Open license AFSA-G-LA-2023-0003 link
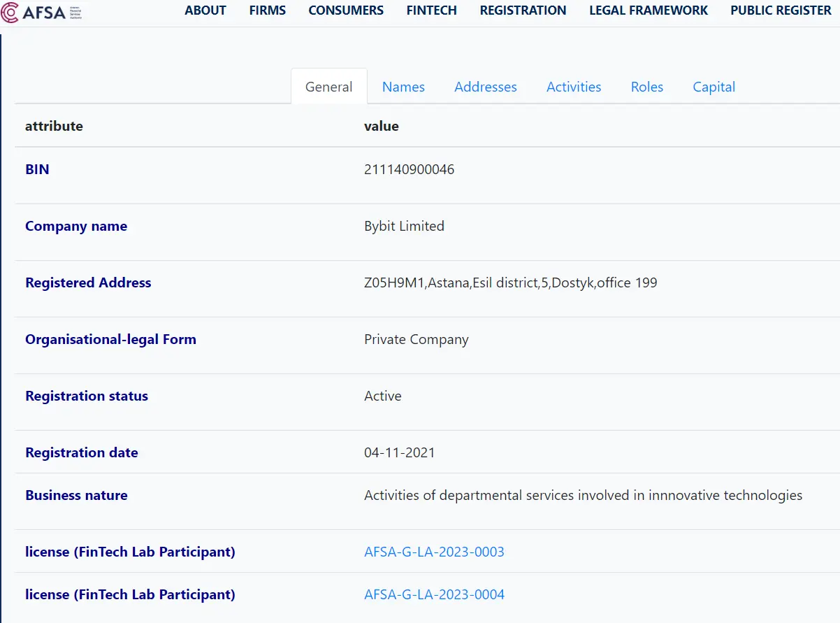 [x=434, y=552]
